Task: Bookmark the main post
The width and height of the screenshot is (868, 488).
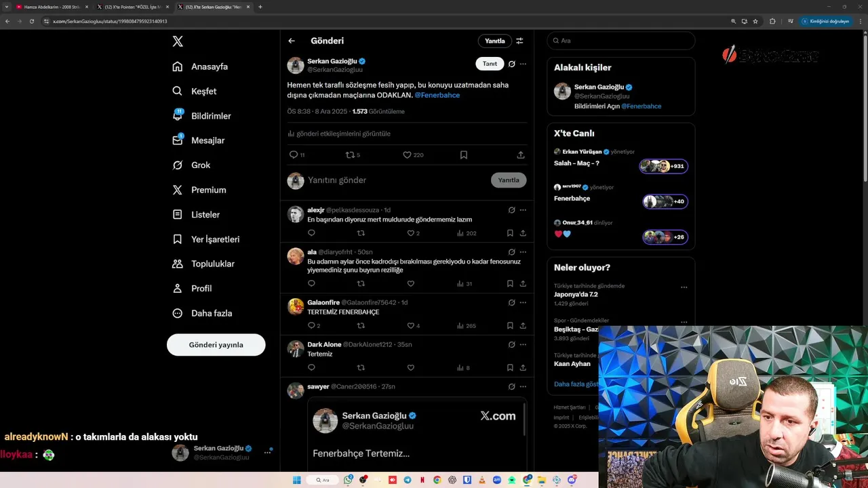Action: (x=464, y=155)
